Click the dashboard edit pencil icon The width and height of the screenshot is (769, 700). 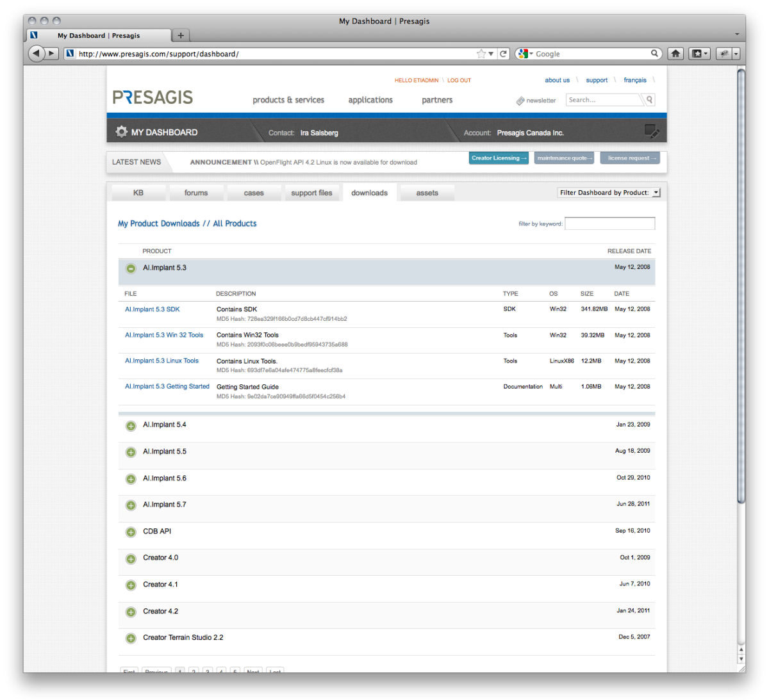(x=652, y=131)
